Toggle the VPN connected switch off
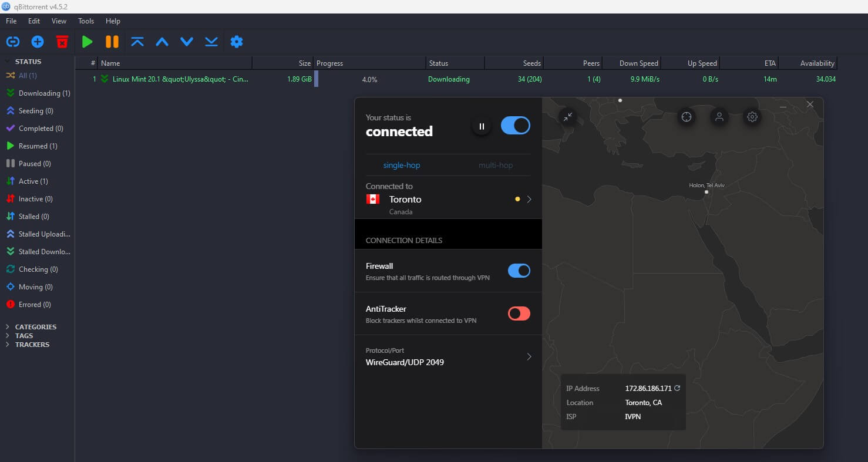Viewport: 868px width, 462px height. [x=516, y=126]
